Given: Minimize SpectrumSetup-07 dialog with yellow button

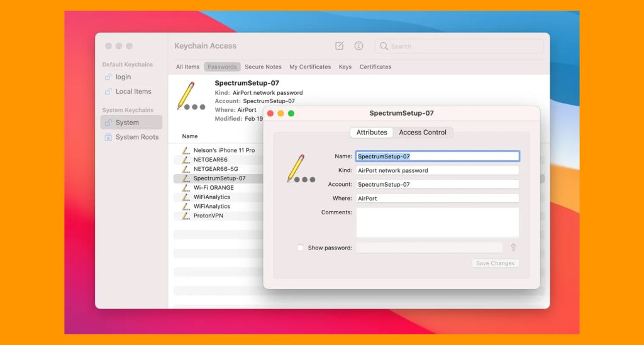Looking at the screenshot, I should point(280,113).
